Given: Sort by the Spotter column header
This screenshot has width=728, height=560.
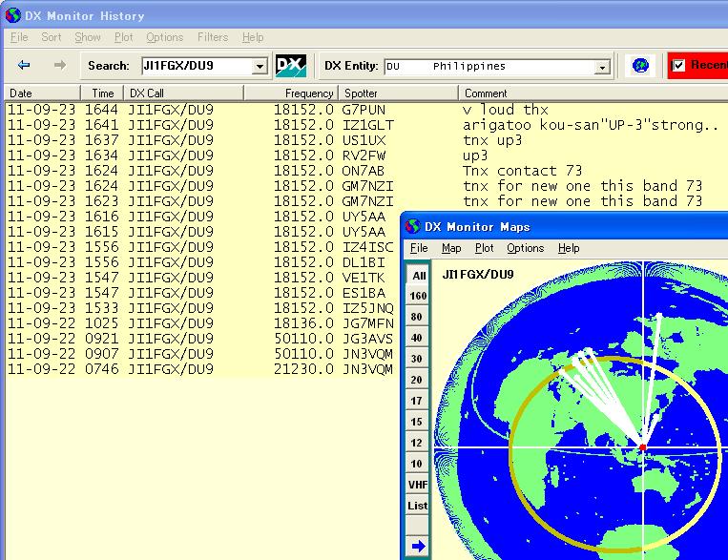Looking at the screenshot, I should (x=399, y=93).
